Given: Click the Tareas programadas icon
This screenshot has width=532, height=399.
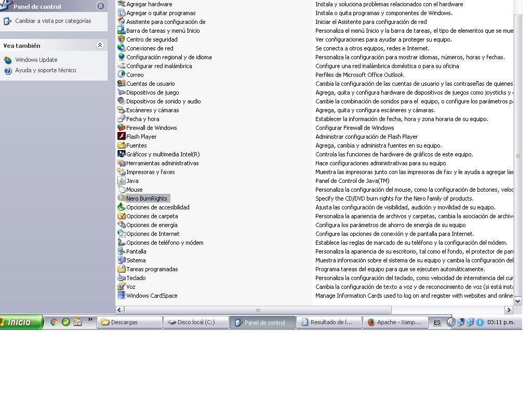Looking at the screenshot, I should click(x=122, y=269).
